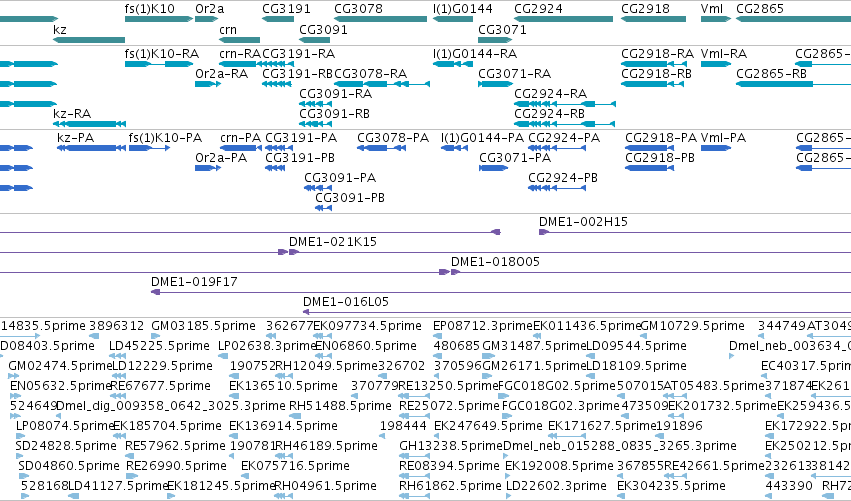This screenshot has height=501, width=851.
Task: Select the CG2924 gene bar
Action: tap(563, 19)
